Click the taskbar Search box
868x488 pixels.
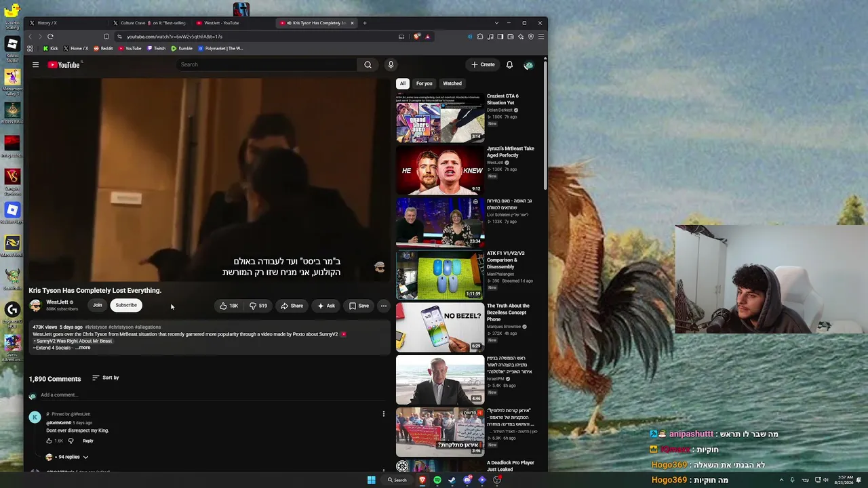397,480
